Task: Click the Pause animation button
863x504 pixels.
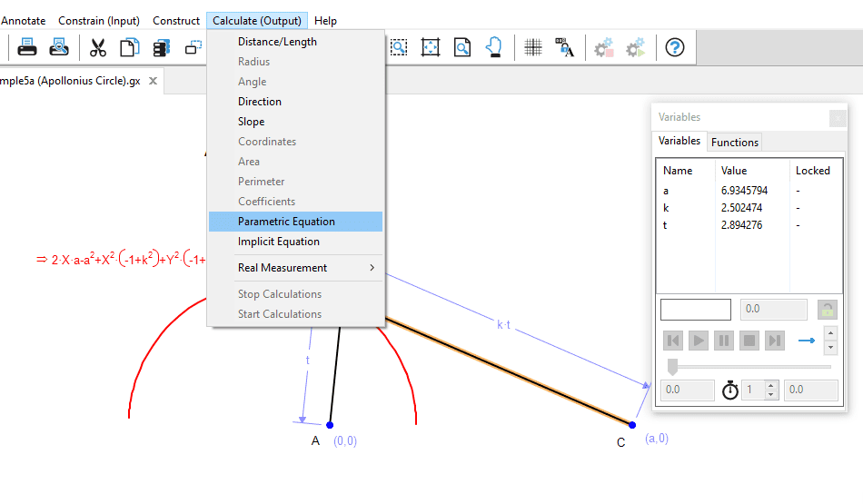Action: 724,341
